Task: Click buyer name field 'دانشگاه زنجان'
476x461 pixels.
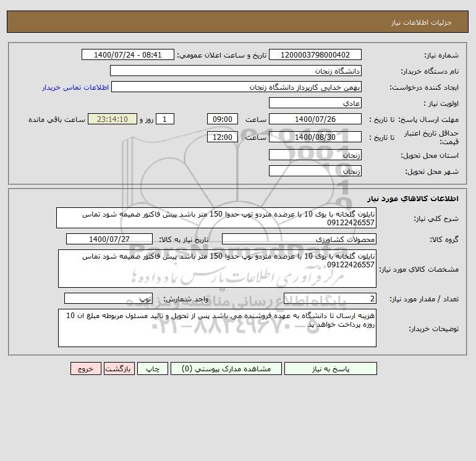Action: coord(236,71)
